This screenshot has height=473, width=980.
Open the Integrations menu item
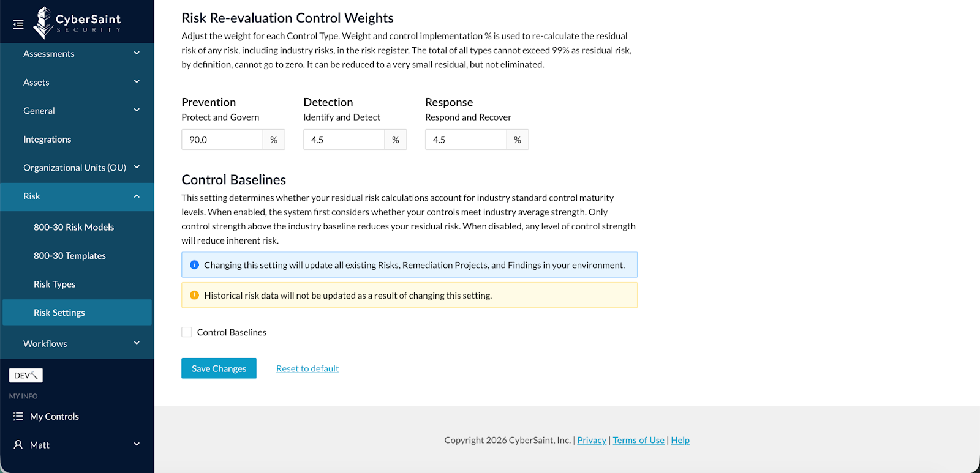(x=47, y=140)
